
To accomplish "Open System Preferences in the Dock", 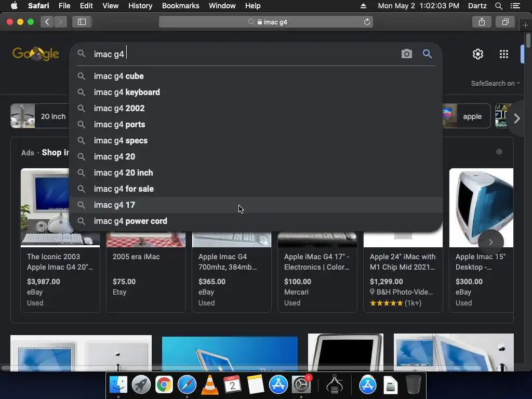I will [301, 385].
